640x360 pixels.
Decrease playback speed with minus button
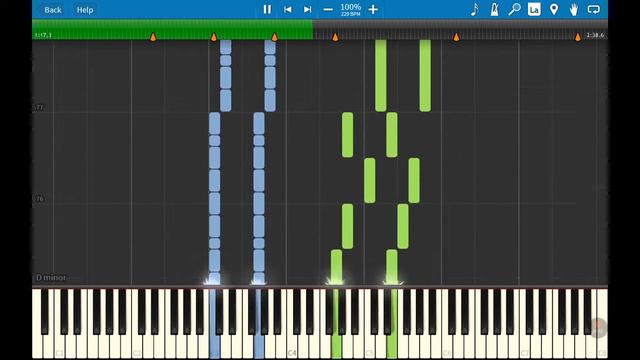click(328, 9)
